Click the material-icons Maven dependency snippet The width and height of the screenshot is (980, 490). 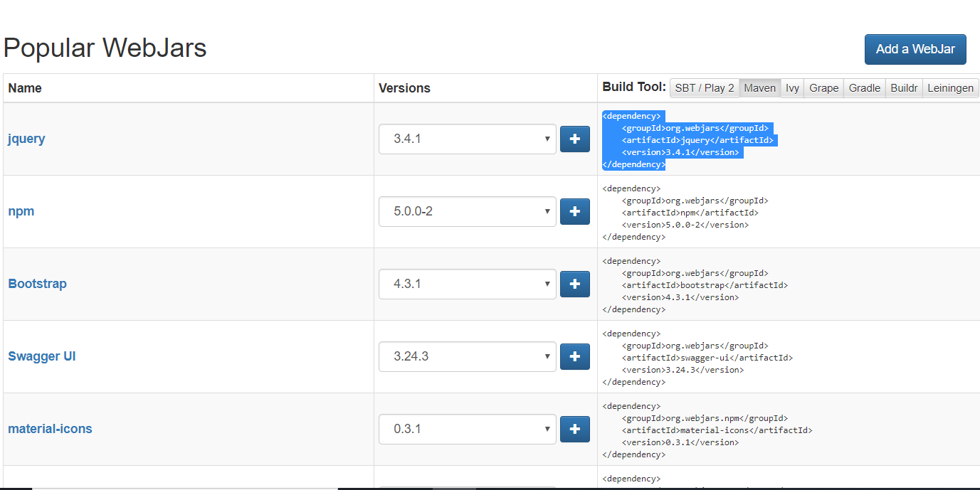707,430
